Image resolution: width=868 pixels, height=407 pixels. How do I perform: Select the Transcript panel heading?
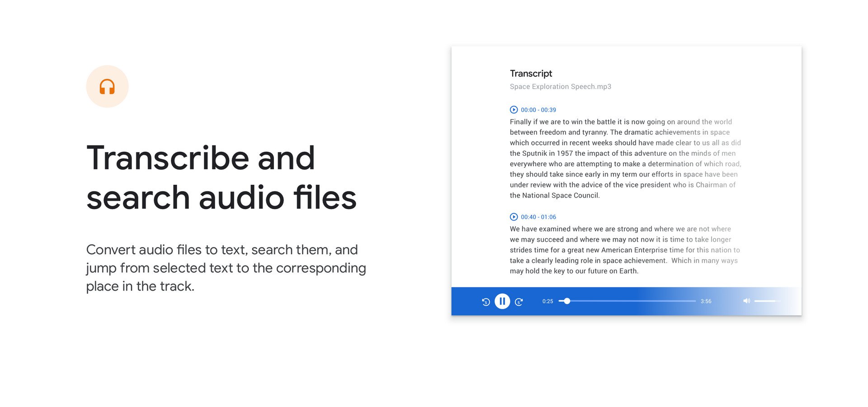(x=531, y=73)
